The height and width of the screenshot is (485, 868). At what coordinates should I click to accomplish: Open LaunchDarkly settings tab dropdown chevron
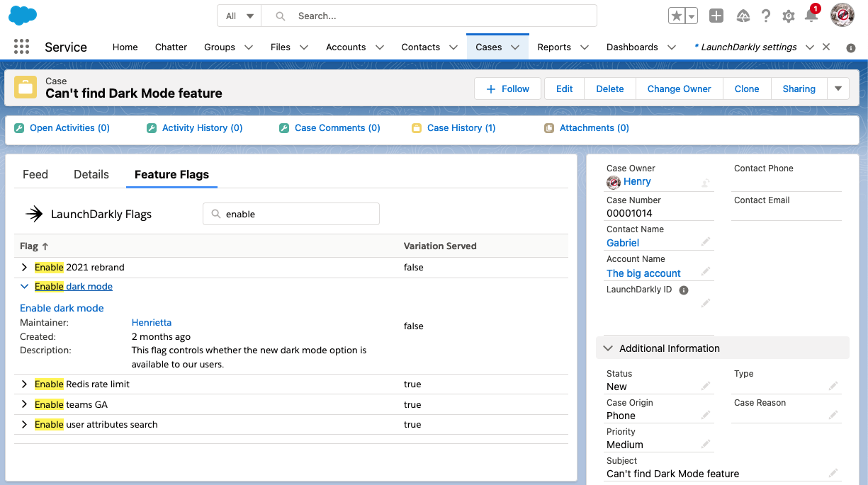(810, 47)
